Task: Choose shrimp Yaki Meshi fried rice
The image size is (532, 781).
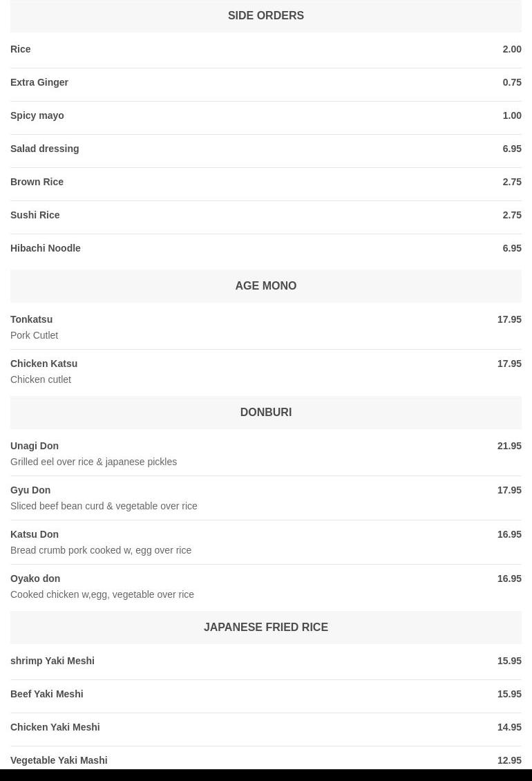Action: (53, 661)
